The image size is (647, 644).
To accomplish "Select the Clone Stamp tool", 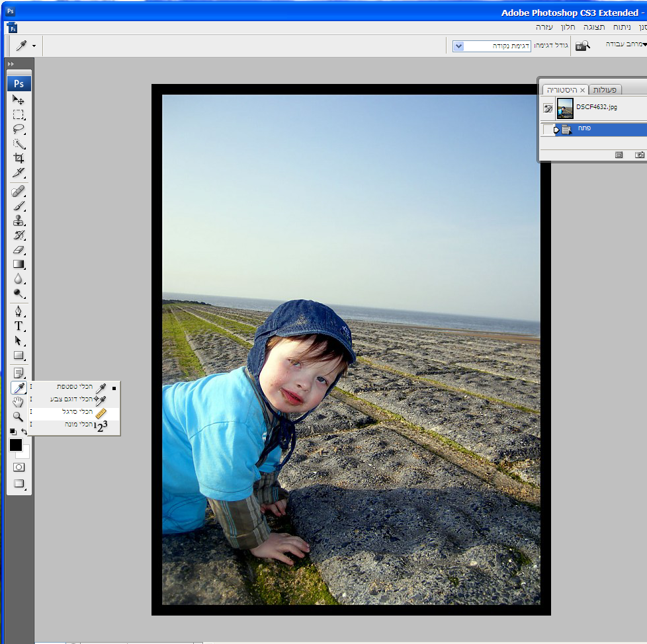I will pyautogui.click(x=18, y=221).
